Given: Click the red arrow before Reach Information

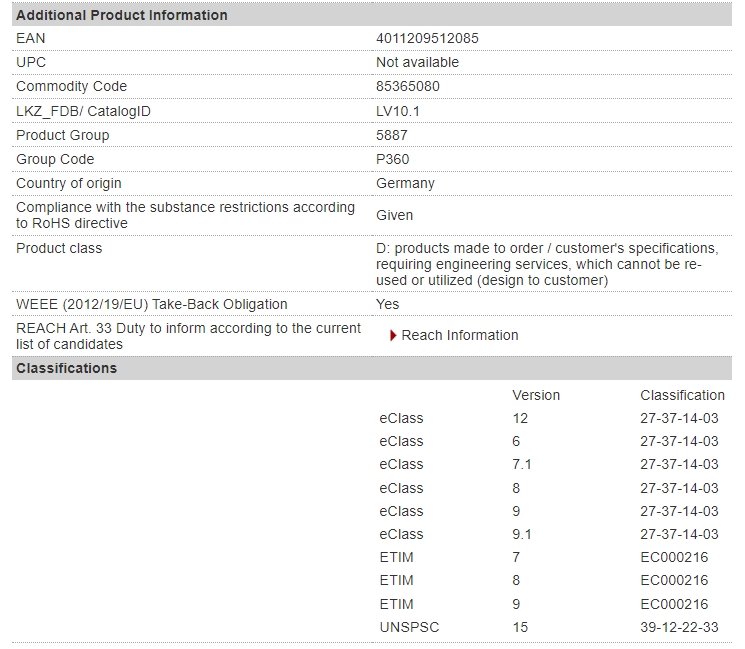Looking at the screenshot, I should (x=393, y=335).
